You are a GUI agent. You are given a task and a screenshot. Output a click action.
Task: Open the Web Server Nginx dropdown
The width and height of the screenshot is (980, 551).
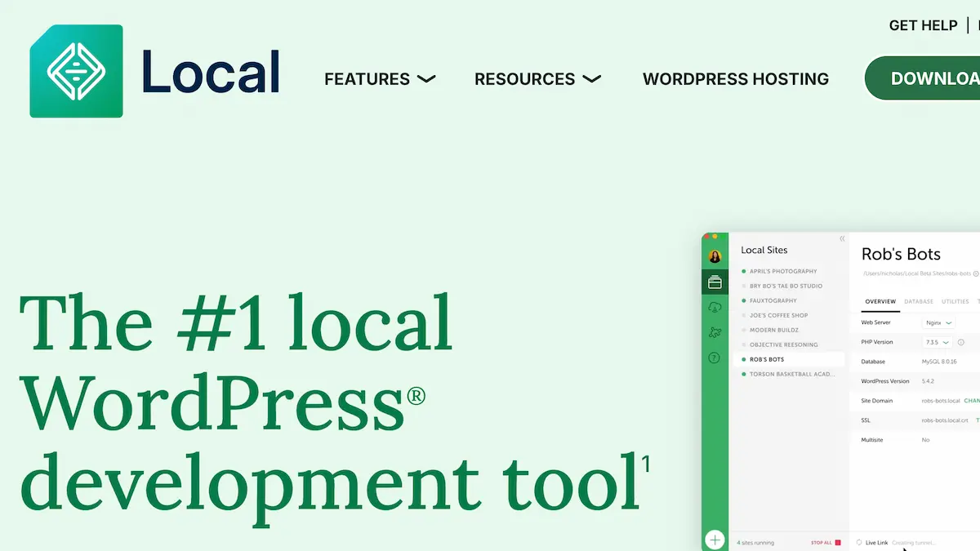(938, 322)
